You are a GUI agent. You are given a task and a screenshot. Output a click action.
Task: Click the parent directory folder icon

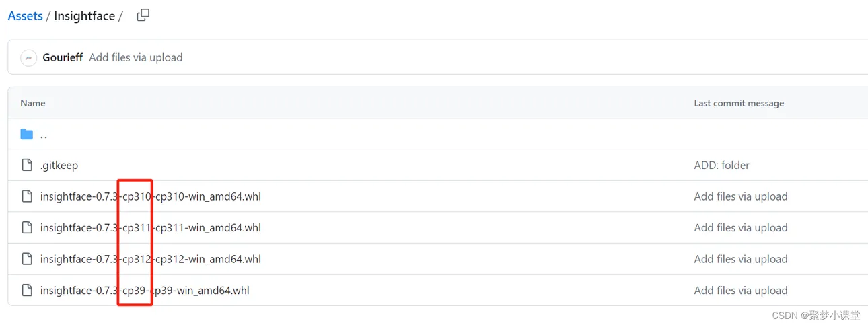27,134
